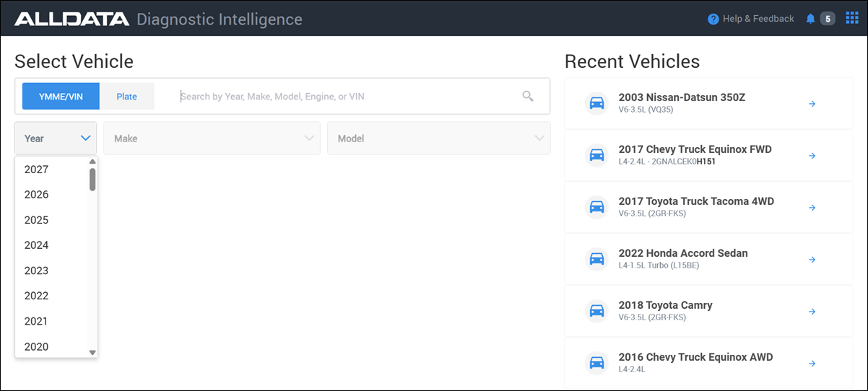
Task: Select the YMME/VIN search tab
Action: click(x=61, y=96)
